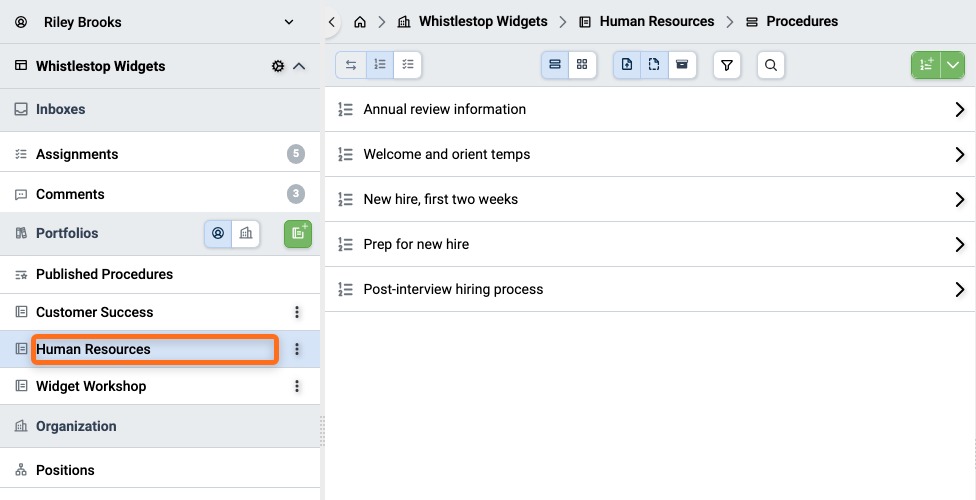The height and width of the screenshot is (500, 976).
Task: Create a new procedure with green button
Action: pos(926,65)
